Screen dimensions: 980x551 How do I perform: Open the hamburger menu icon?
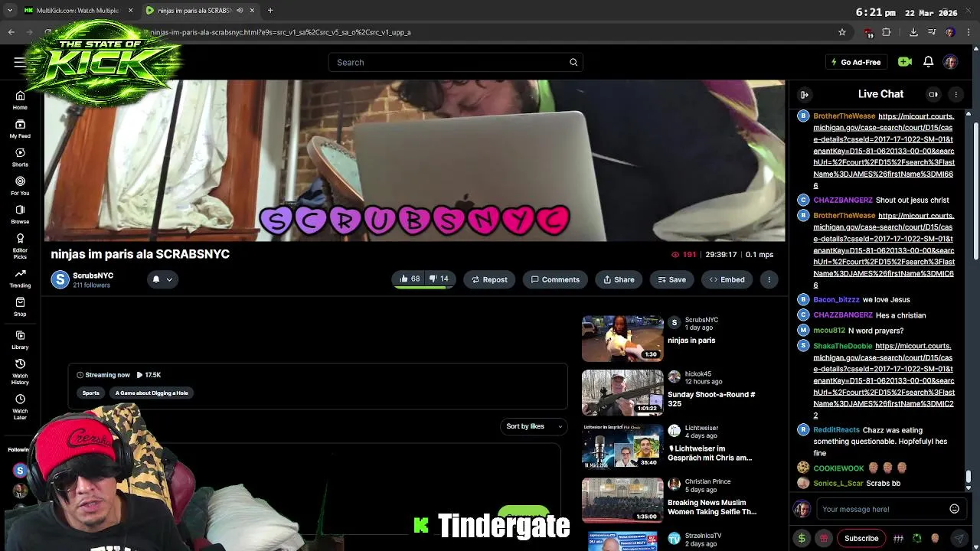tap(19, 62)
